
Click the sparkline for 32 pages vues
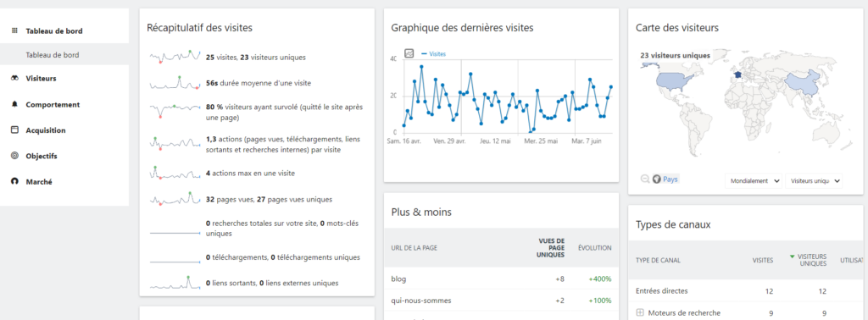pos(175,199)
